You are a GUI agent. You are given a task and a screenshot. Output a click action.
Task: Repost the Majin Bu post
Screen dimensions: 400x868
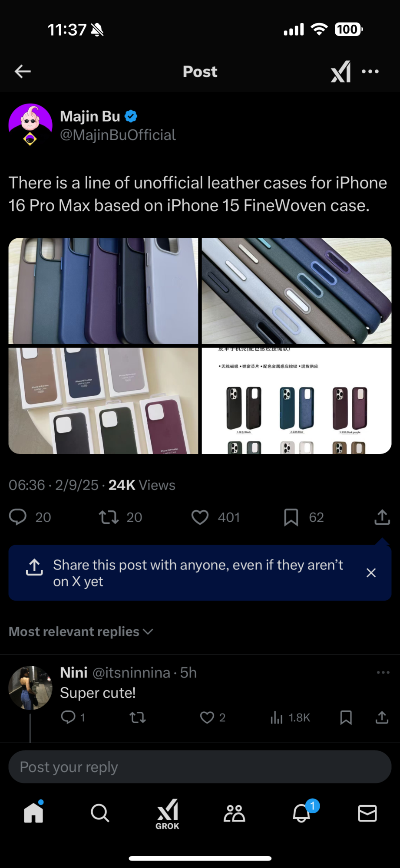[109, 517]
